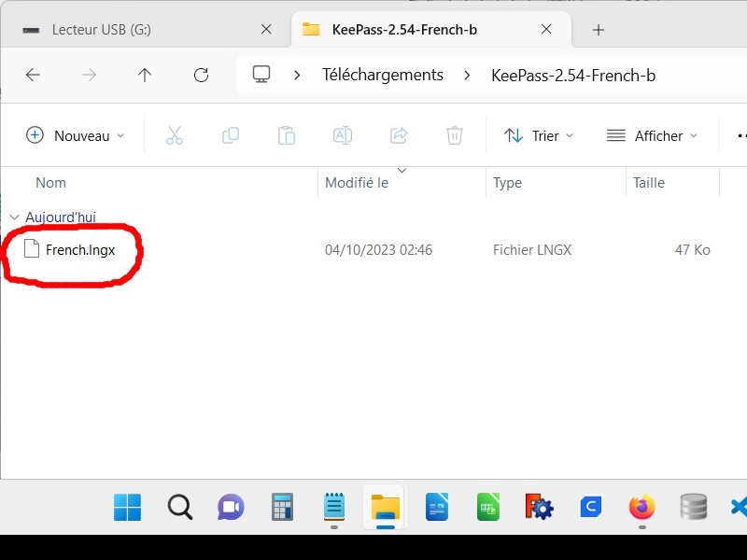Navigate back with the left arrow

point(33,75)
